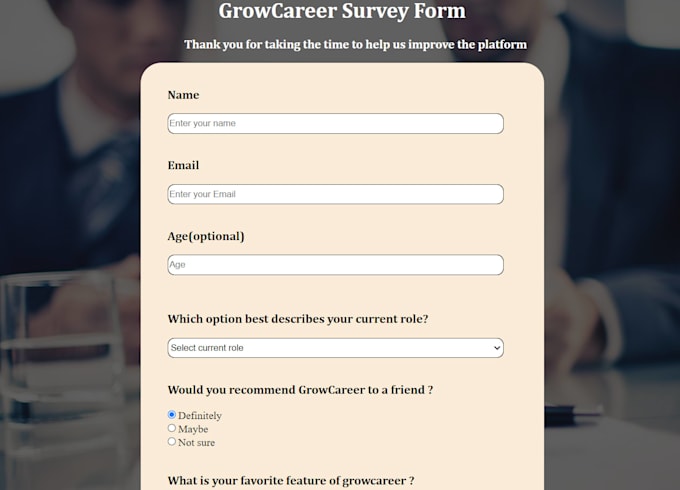Choose the Maybe radio button
Image resolution: width=680 pixels, height=490 pixels.
[x=172, y=428]
